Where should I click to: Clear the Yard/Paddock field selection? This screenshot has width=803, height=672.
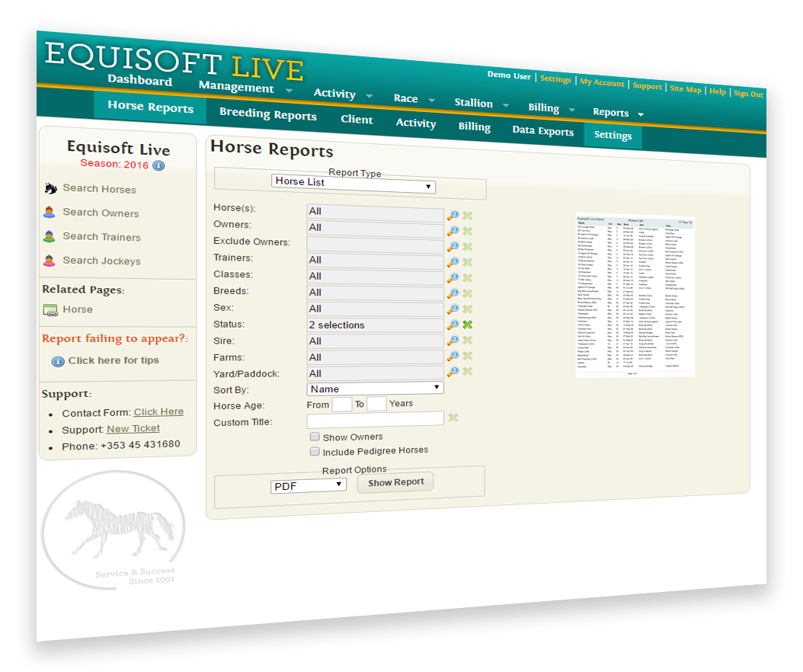coord(467,371)
